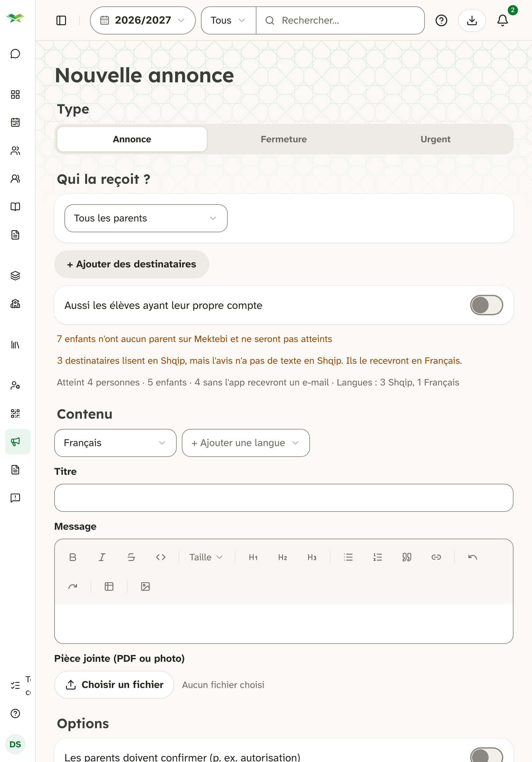
Task: Open the dashboard grid sidebar icon
Action: [15, 94]
